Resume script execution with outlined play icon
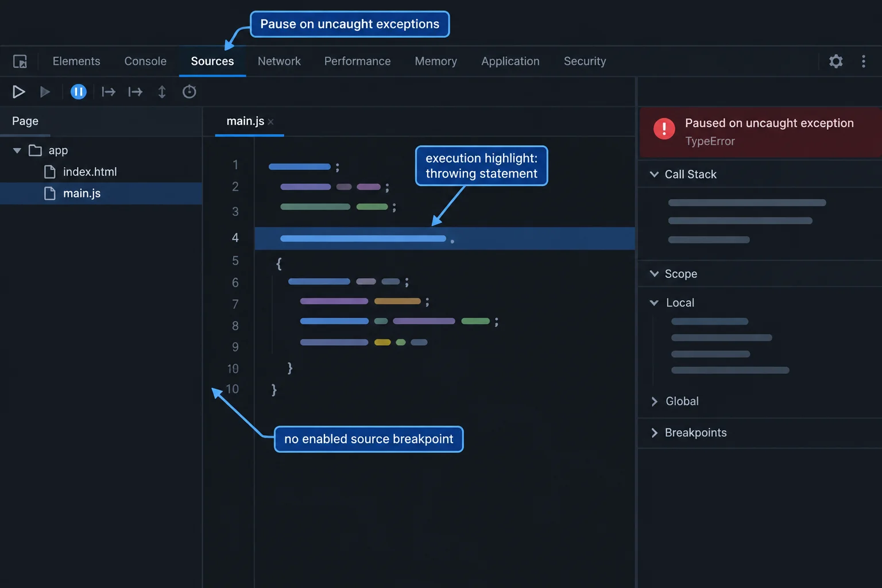Screen dimensions: 882x588 tap(18, 92)
